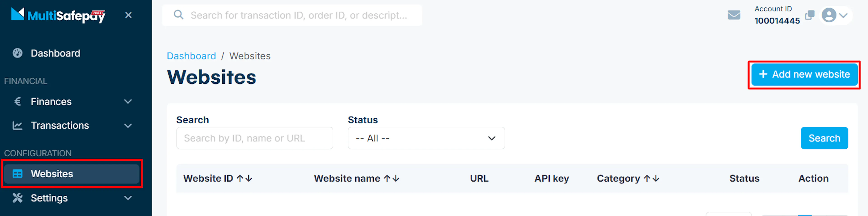This screenshot has height=216, width=868.
Task: Click the MultiSafepay logo
Action: tap(58, 15)
